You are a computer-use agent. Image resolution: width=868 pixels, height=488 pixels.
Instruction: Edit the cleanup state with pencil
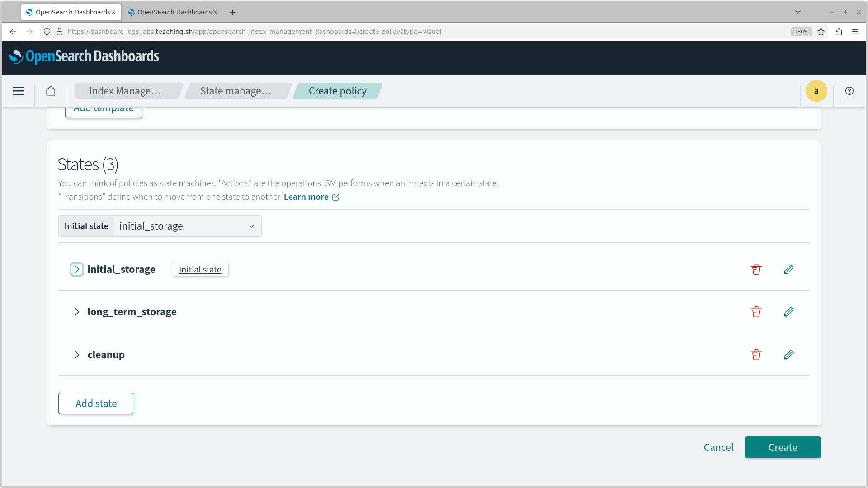coord(788,355)
